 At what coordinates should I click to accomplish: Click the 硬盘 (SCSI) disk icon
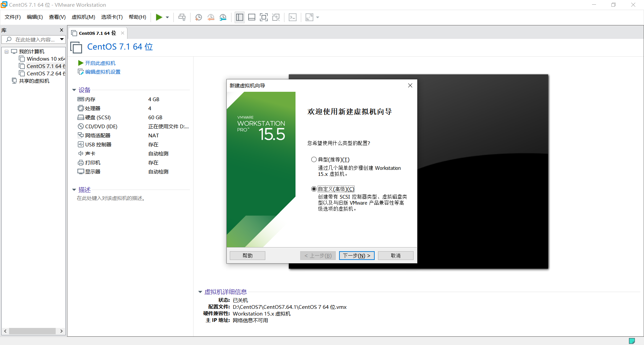coord(81,117)
